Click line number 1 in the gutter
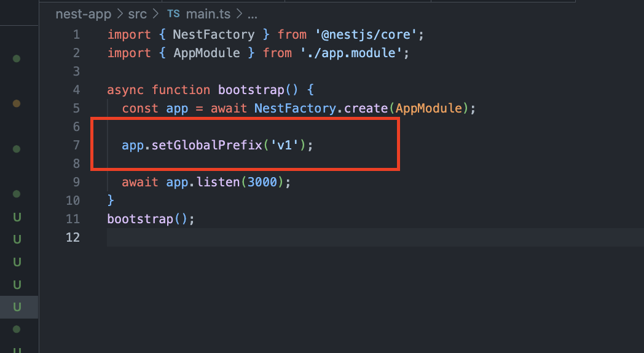The width and height of the screenshot is (644, 353). click(x=76, y=34)
